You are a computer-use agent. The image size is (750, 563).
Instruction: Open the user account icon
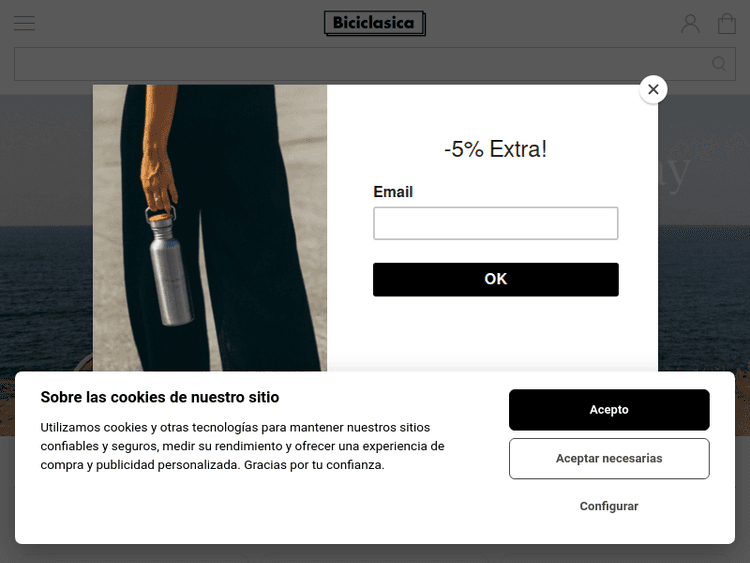coord(690,23)
